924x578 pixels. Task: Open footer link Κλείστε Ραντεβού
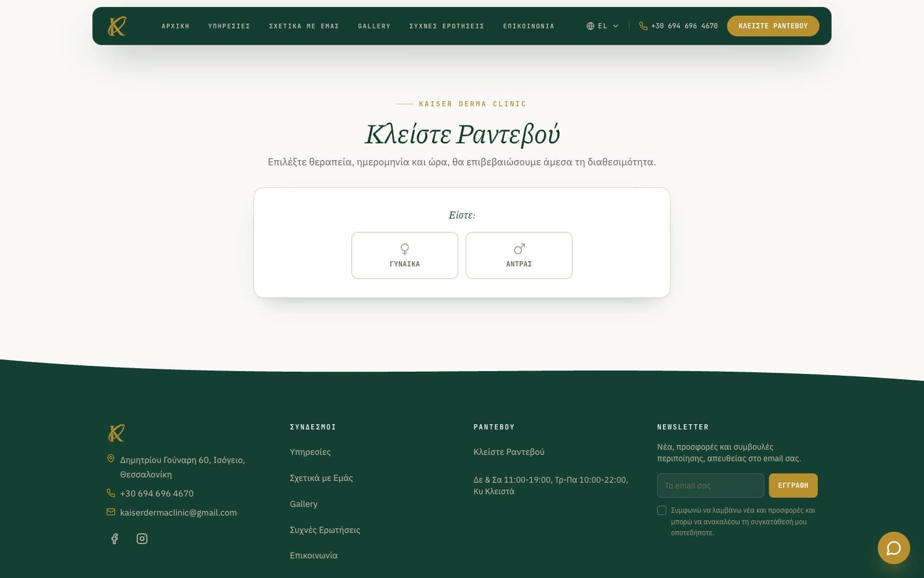click(509, 452)
